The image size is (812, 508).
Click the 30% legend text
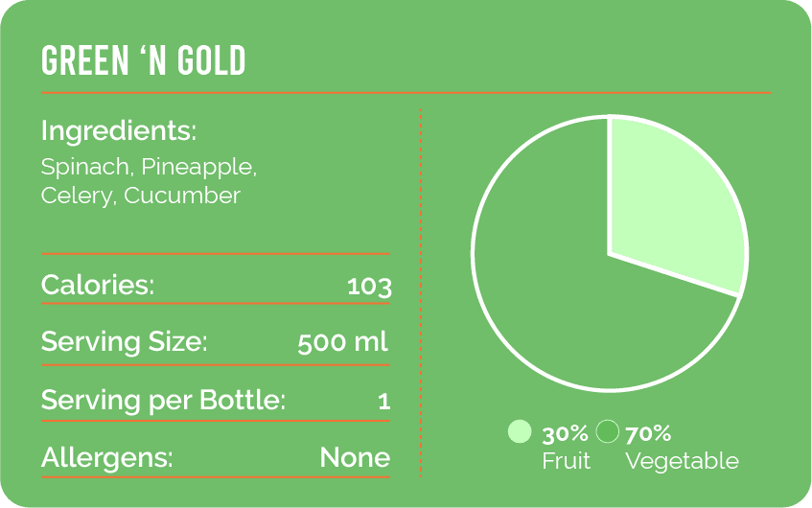point(565,434)
